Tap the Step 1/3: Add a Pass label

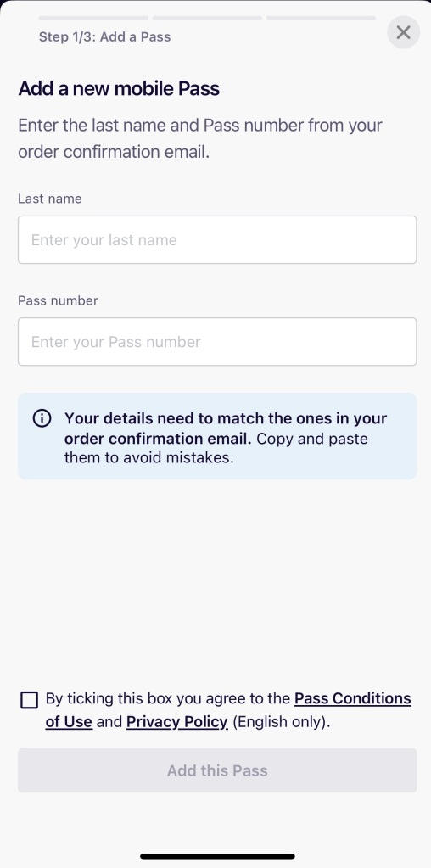104,37
